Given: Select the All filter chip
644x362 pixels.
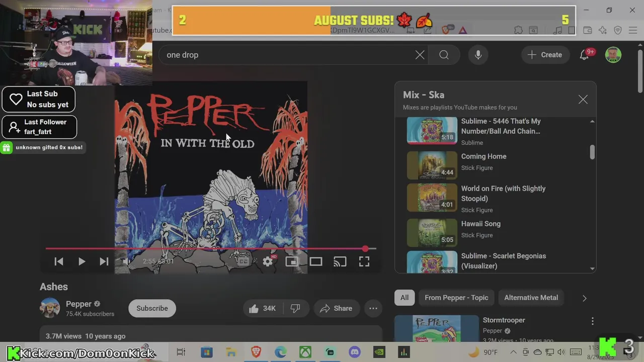Looking at the screenshot, I should pyautogui.click(x=405, y=298).
